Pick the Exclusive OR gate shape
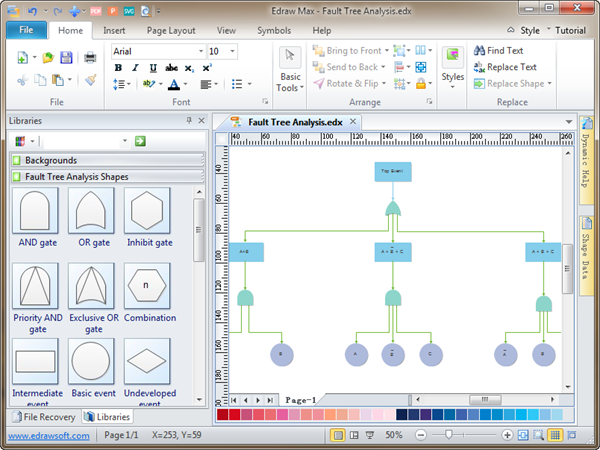The height and width of the screenshot is (450, 600). 91,286
